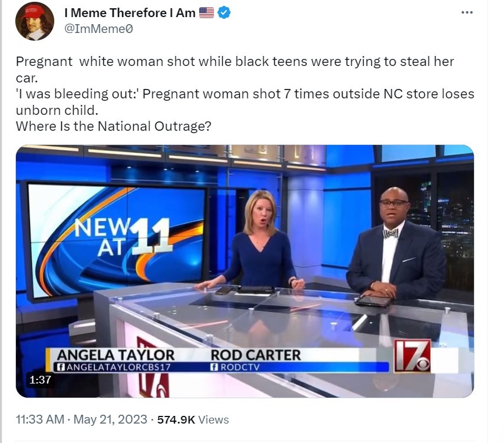
Task: Open the author's profile avatar
Action: pos(35,21)
